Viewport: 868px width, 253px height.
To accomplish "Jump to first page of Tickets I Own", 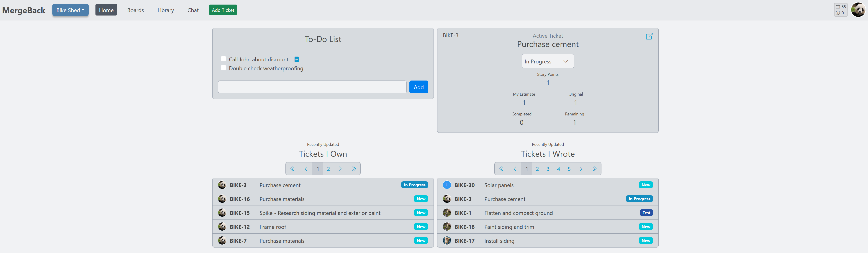I will (x=292, y=169).
